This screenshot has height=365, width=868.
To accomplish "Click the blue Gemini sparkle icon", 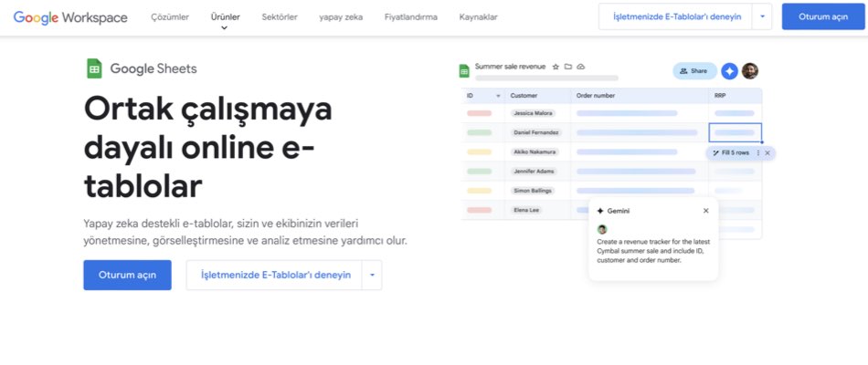I will [x=729, y=71].
